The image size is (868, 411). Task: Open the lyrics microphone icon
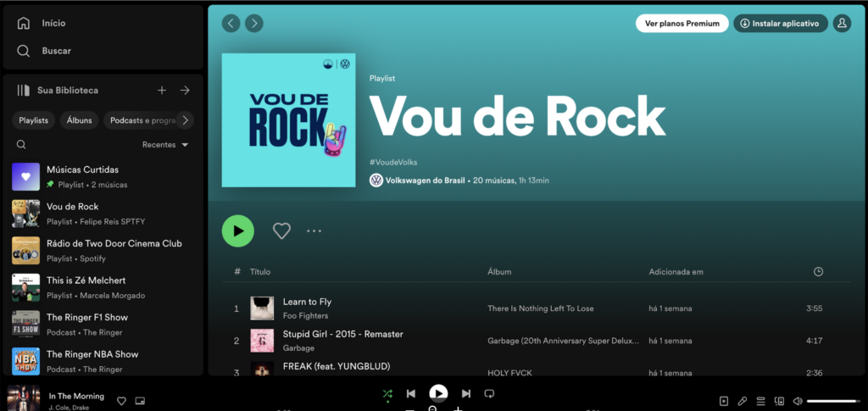(743, 401)
